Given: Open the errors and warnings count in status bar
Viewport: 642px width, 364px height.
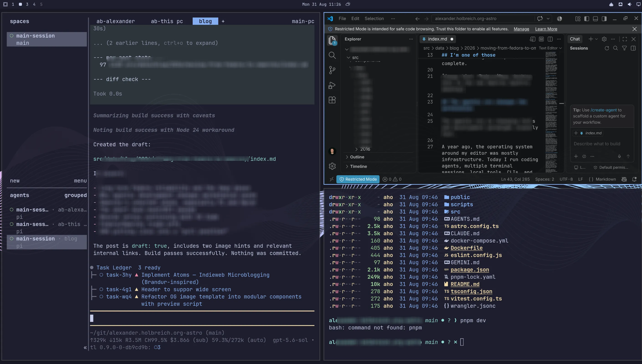Looking at the screenshot, I should click(392, 179).
